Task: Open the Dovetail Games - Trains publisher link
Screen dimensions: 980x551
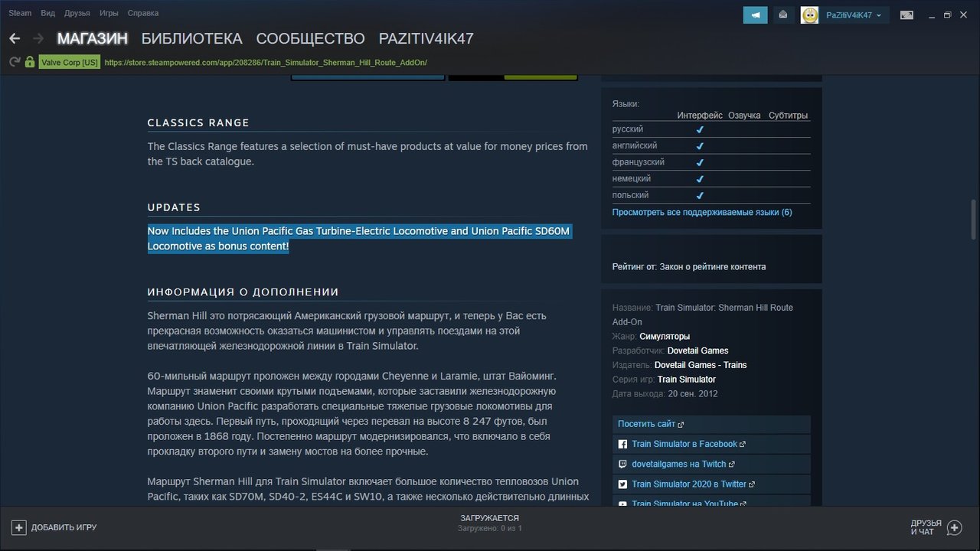Action: pyautogui.click(x=701, y=365)
